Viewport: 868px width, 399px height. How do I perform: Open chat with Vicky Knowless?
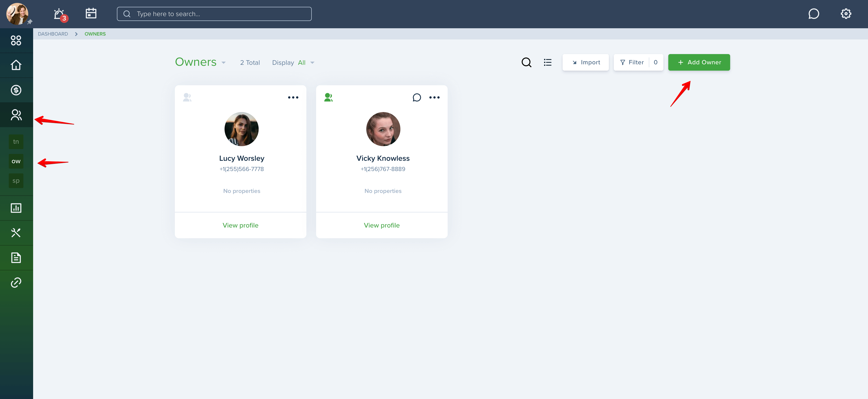(417, 97)
